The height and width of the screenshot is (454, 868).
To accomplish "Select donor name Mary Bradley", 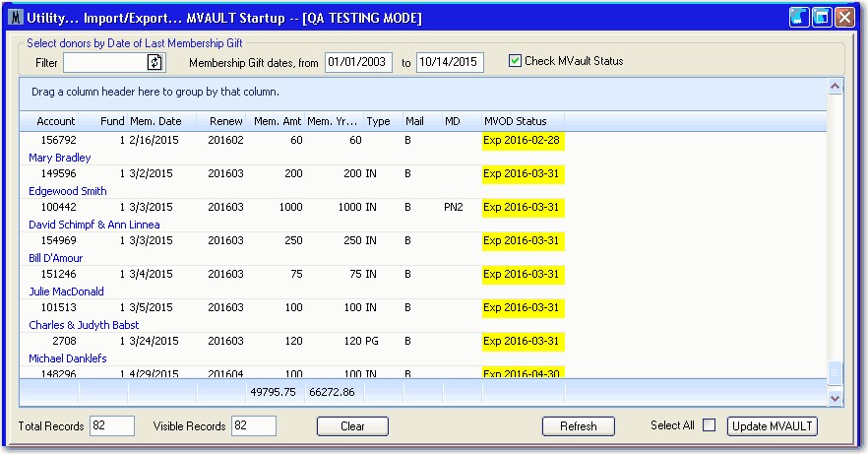I will pyautogui.click(x=60, y=158).
